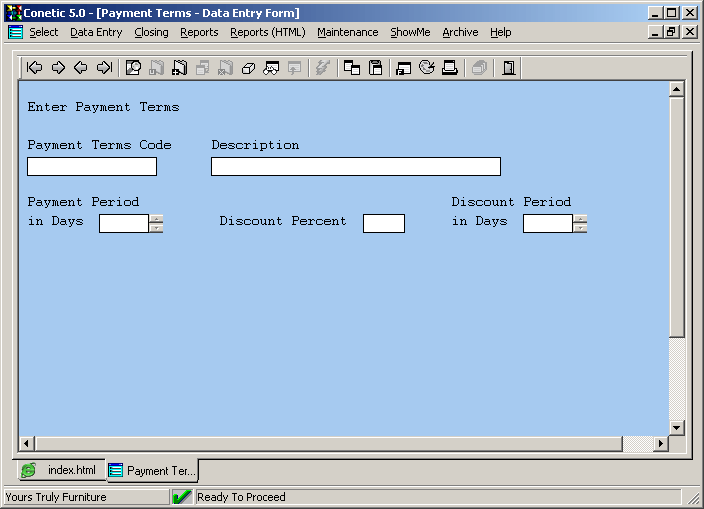Viewport: 704px width, 509px height.
Task: Open the Reports (HTML) menu
Action: point(267,32)
